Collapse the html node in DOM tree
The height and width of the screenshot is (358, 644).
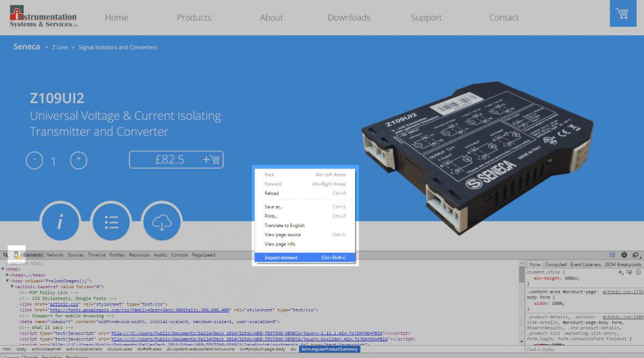pyautogui.click(x=3, y=269)
